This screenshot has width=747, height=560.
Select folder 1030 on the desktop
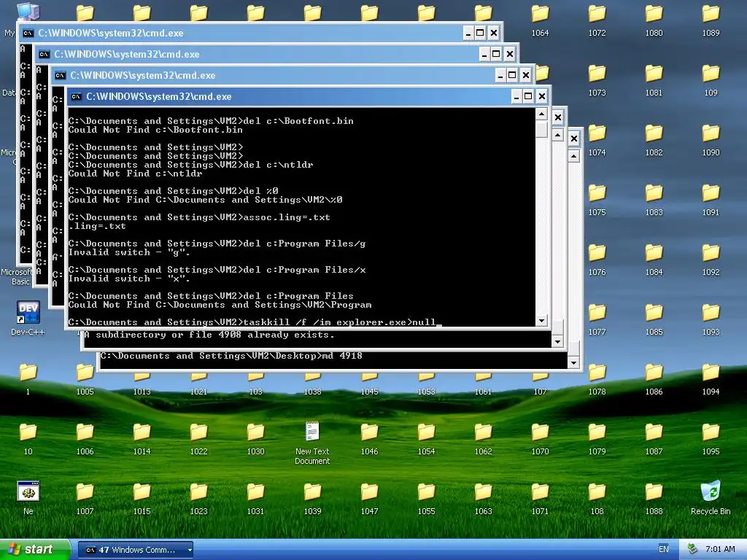tap(255, 438)
